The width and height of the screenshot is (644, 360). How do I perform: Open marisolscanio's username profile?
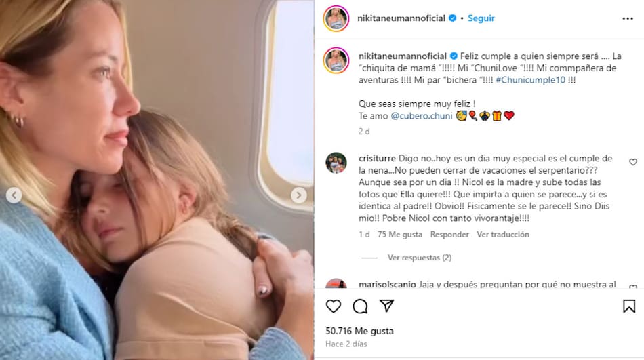click(387, 284)
